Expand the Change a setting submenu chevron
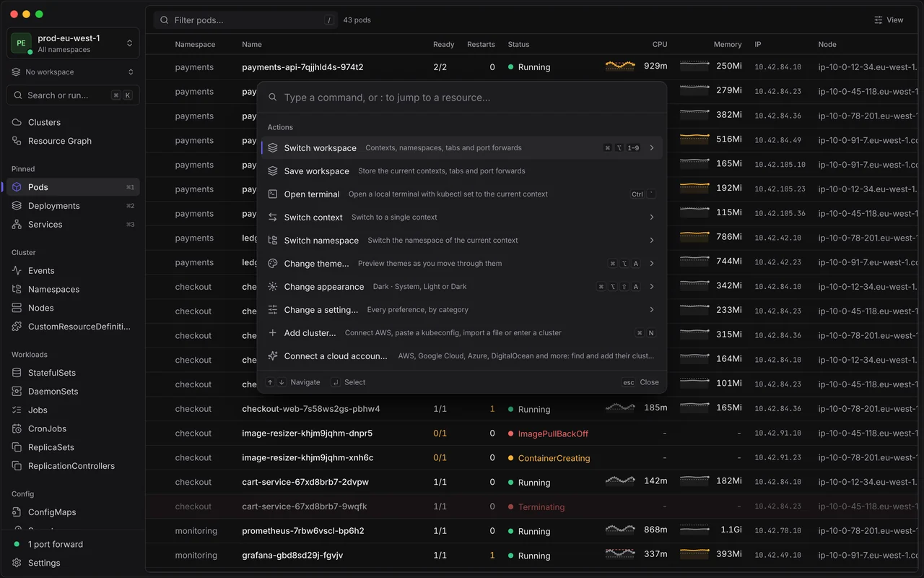924x578 pixels. coord(652,309)
